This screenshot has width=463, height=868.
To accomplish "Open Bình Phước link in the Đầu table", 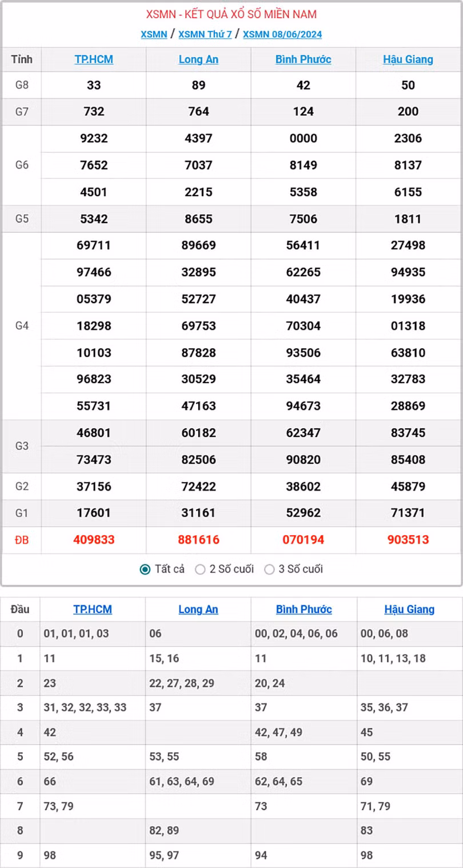I will pyautogui.click(x=304, y=609).
